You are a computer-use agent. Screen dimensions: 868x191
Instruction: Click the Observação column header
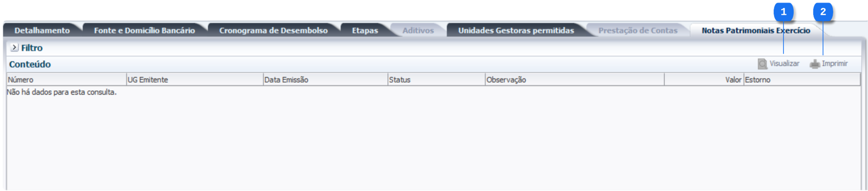pyautogui.click(x=575, y=80)
